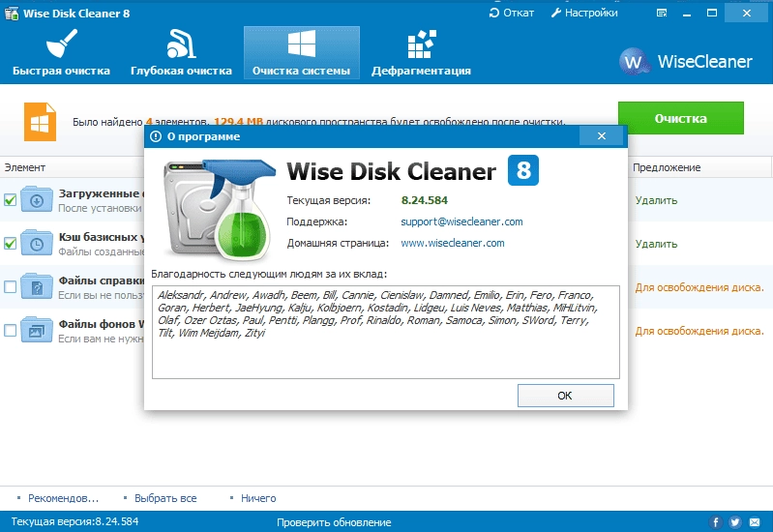Viewport: 773px width, 532px height.
Task: Check the Файлы фонов checkbox
Action: click(10, 331)
